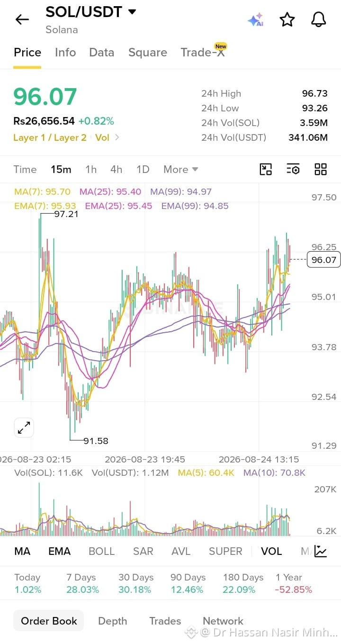The image size is (341, 644).
Task: Switch to the Info tab
Action: pyautogui.click(x=65, y=52)
